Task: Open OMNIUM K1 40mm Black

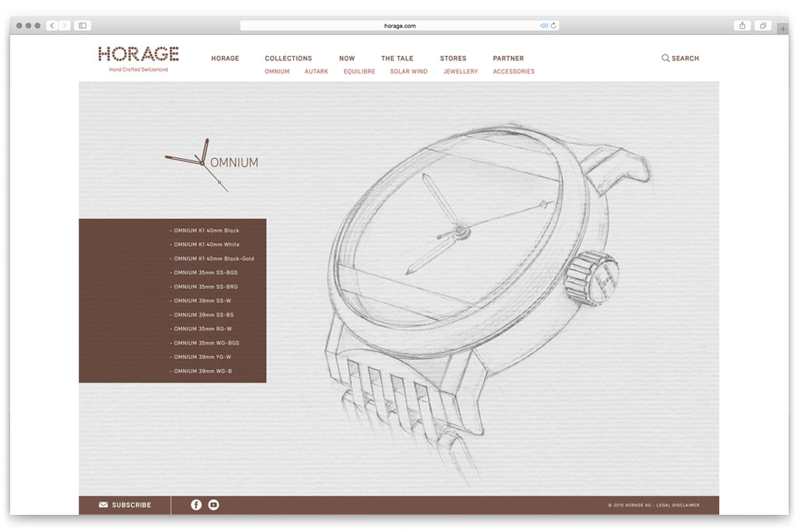Action: [x=205, y=231]
